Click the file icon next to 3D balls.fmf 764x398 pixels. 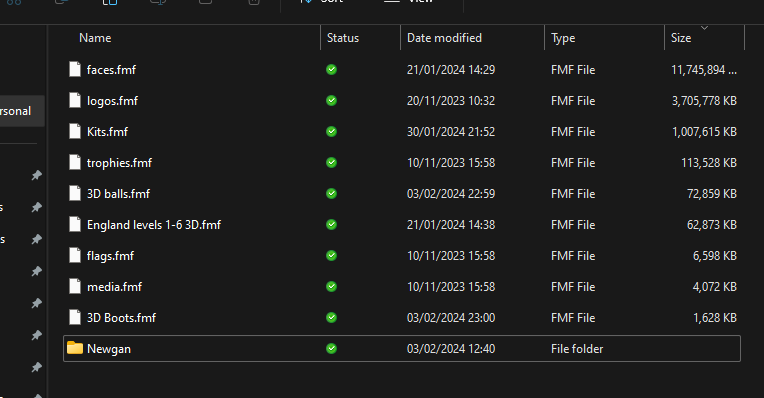point(75,193)
